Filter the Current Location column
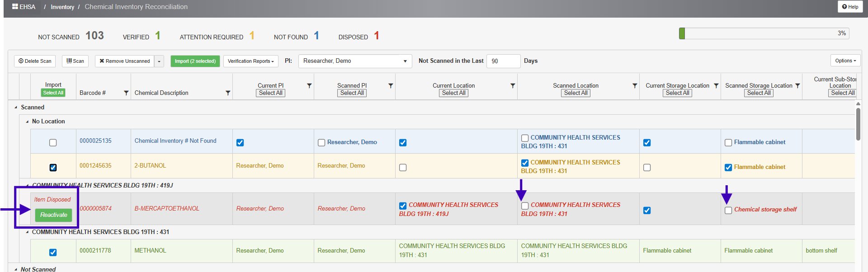Image resolution: width=868 pixels, height=272 pixels. pyautogui.click(x=513, y=85)
